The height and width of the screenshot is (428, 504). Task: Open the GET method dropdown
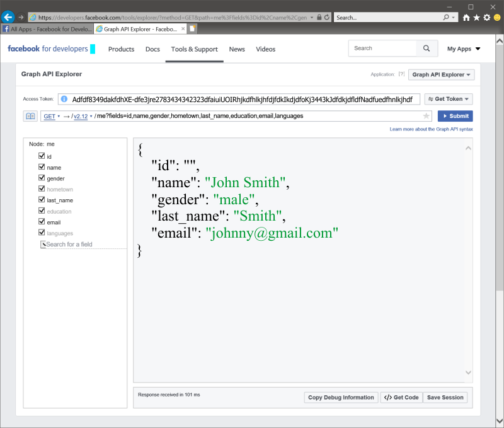tap(52, 116)
